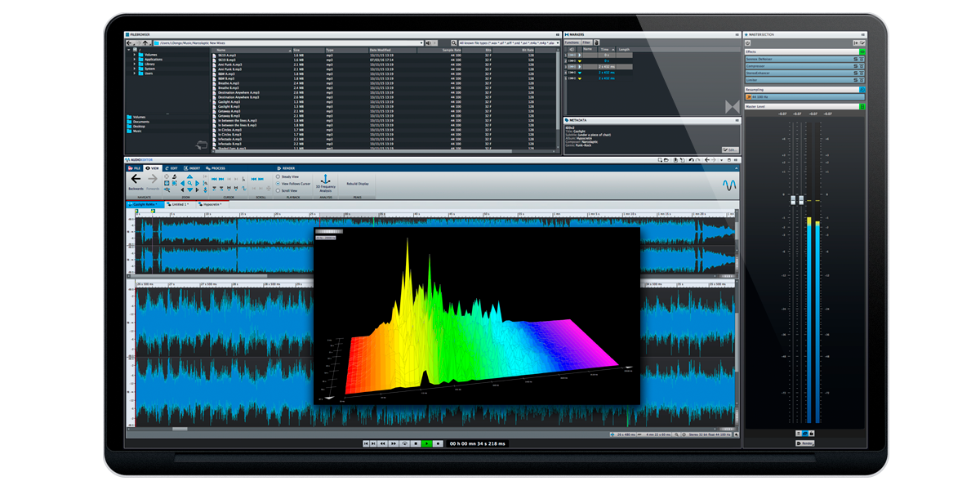Select the Scroll View radio button
This screenshot has height=490, width=980.
[277, 191]
